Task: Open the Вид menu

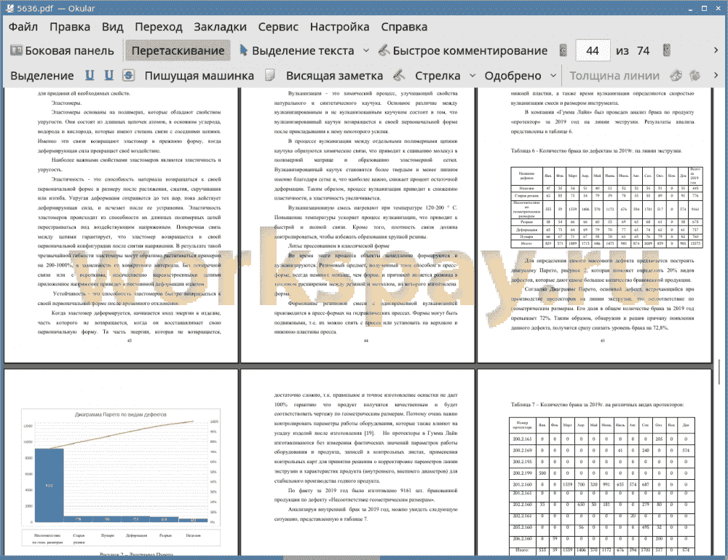Action: coord(112,27)
